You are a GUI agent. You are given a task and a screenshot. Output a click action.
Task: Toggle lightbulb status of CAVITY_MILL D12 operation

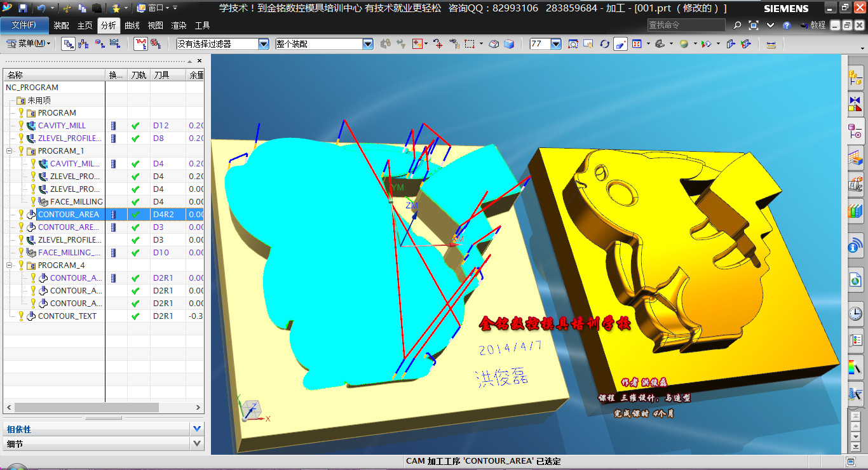(21, 126)
